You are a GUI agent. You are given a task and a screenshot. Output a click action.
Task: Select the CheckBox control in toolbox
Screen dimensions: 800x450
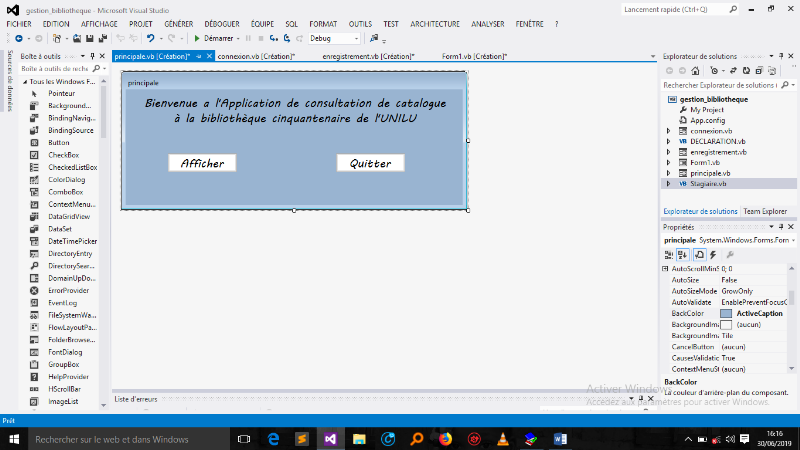[63, 155]
